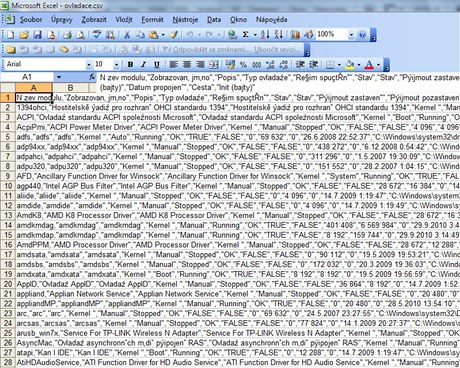Open the Data menu
This screenshot has width=460, height=368.
[214, 20]
